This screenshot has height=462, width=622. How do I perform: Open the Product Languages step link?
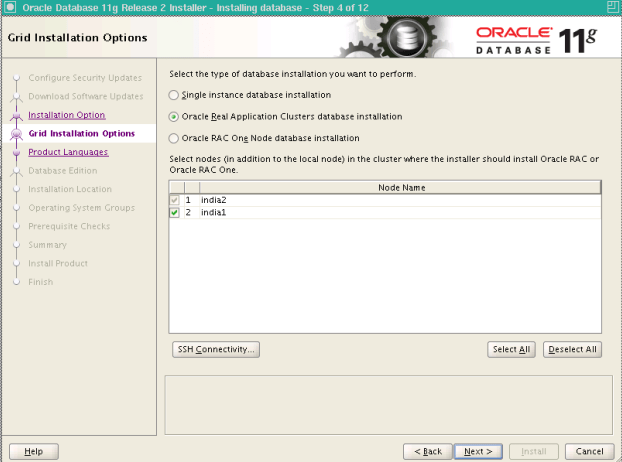tap(68, 152)
